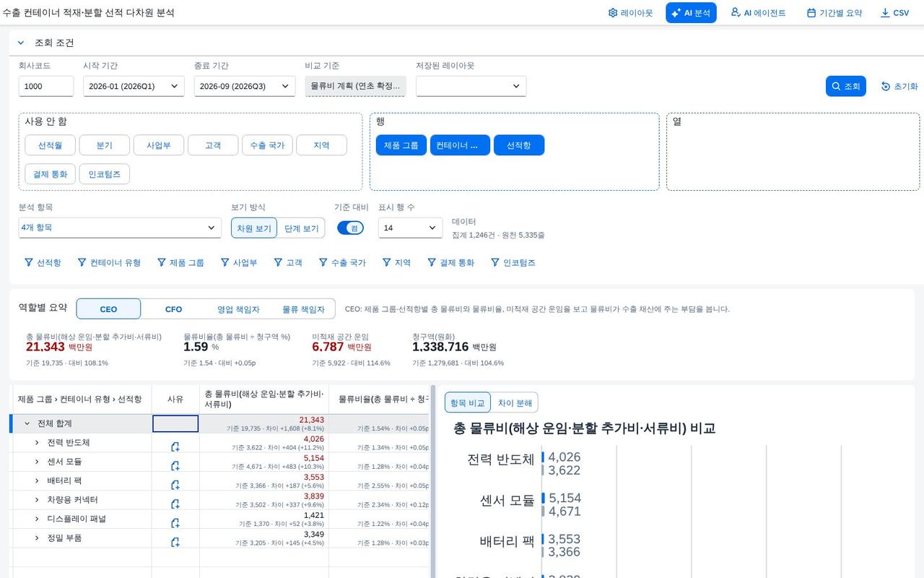Image resolution: width=924 pixels, height=578 pixels.
Task: Open the 분석 항목 dropdown
Action: coord(120,228)
